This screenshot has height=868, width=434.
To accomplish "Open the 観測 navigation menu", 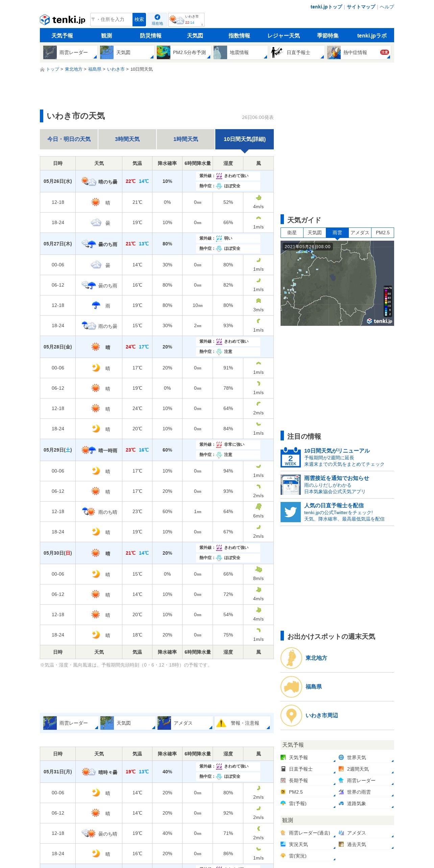I will point(106,35).
